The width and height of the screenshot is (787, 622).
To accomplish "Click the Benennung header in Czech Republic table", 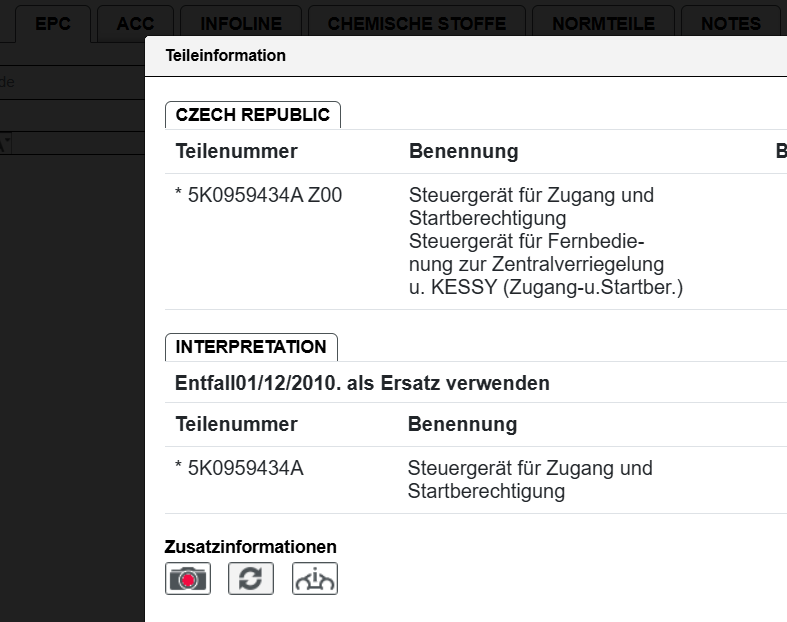I will pos(464,151).
